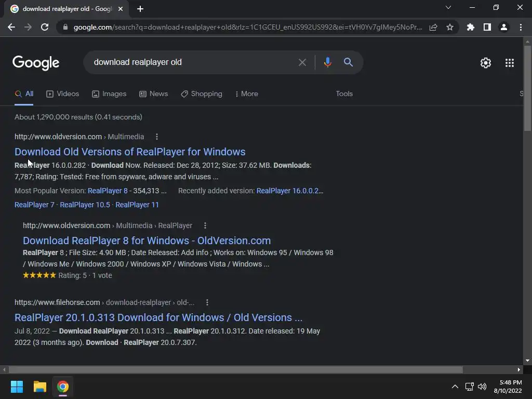Viewport: 532px width, 399px height.
Task: Expand the More search categories
Action: (x=247, y=94)
